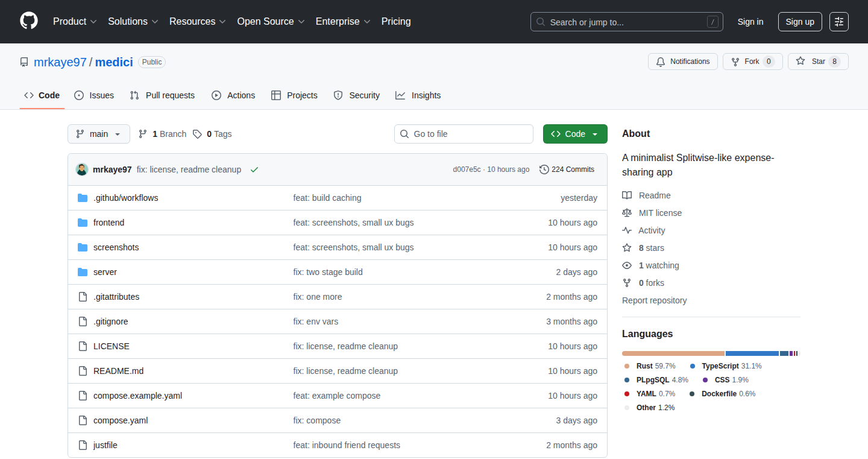
Task: Click the mrkaye97 avatar in commit bar
Action: pyautogui.click(x=82, y=169)
